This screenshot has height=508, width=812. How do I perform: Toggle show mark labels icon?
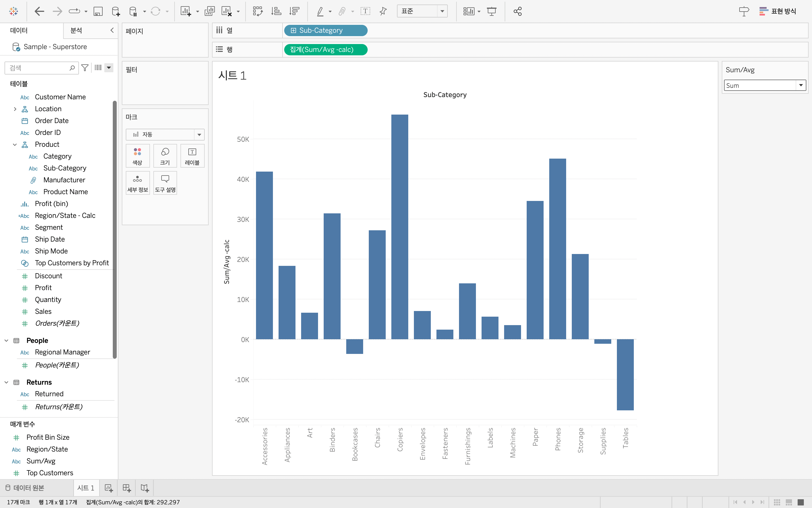(365, 11)
